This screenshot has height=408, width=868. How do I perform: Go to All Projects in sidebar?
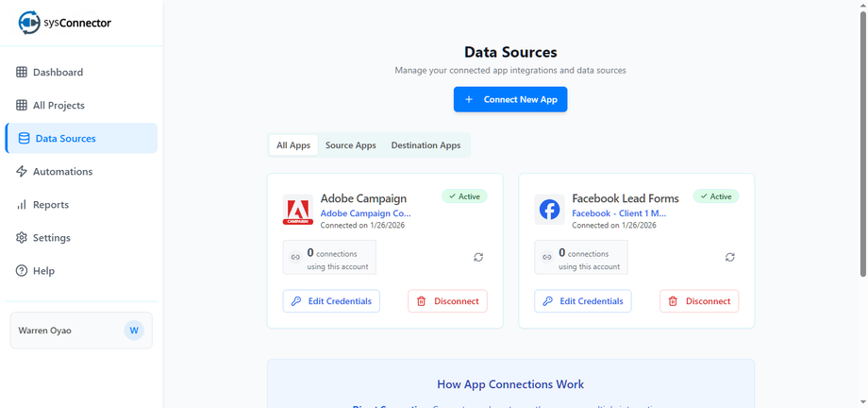(58, 106)
